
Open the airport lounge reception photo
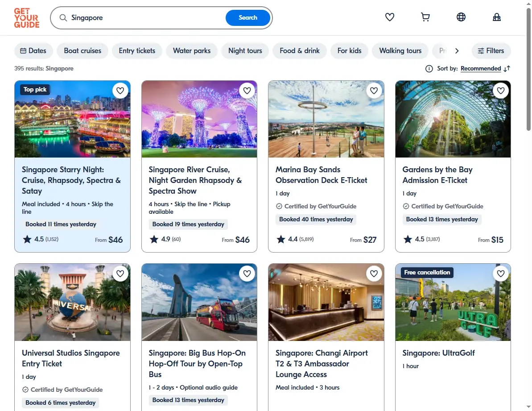tap(326, 303)
